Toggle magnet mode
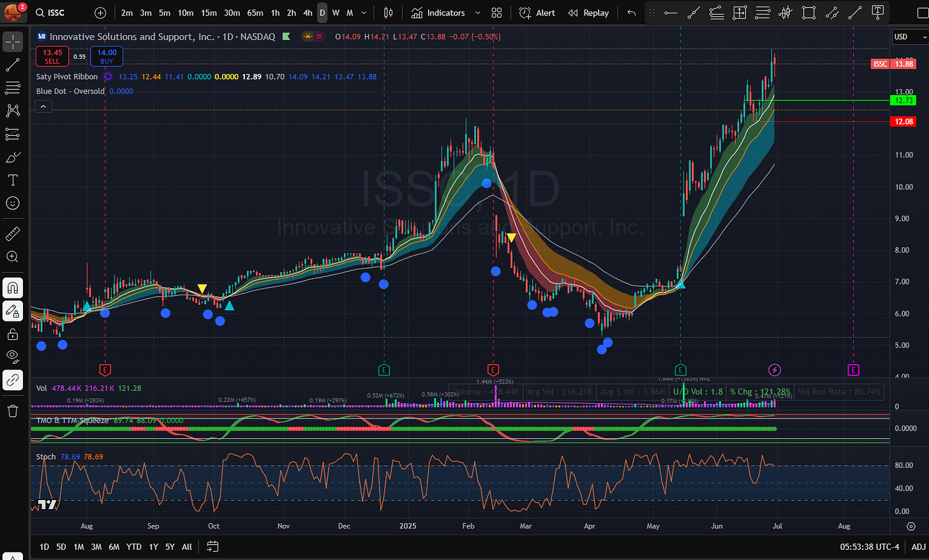Screen dimensions: 929x560 (12, 288)
